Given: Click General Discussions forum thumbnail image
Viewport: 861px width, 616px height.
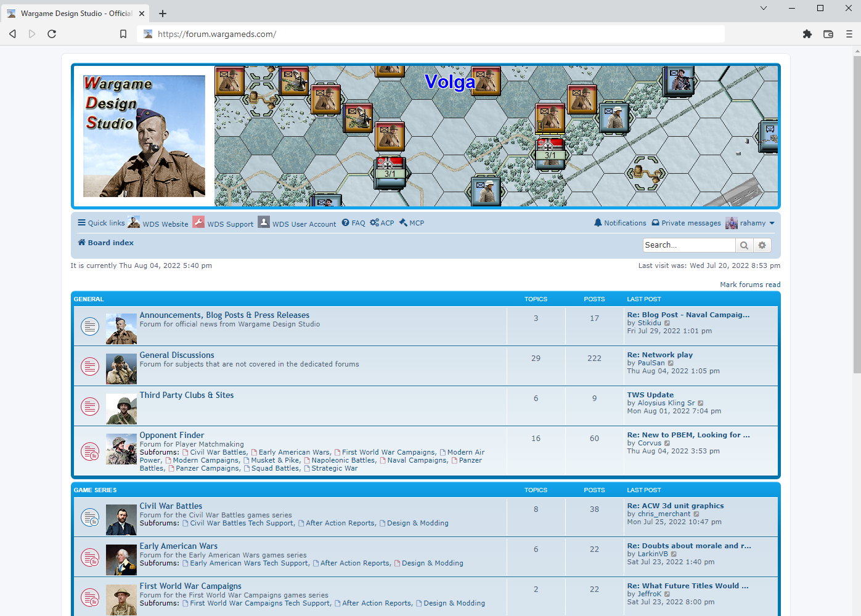Looking at the screenshot, I should pos(121,368).
